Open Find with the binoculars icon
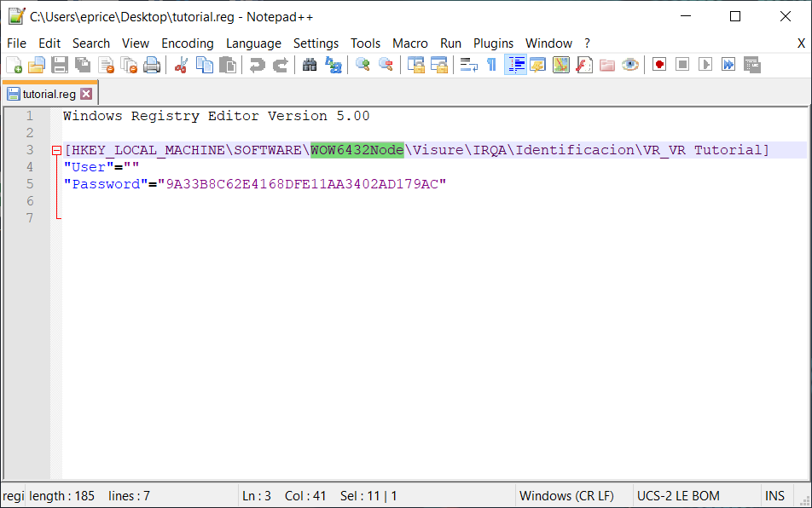This screenshot has height=508, width=812. (x=310, y=65)
